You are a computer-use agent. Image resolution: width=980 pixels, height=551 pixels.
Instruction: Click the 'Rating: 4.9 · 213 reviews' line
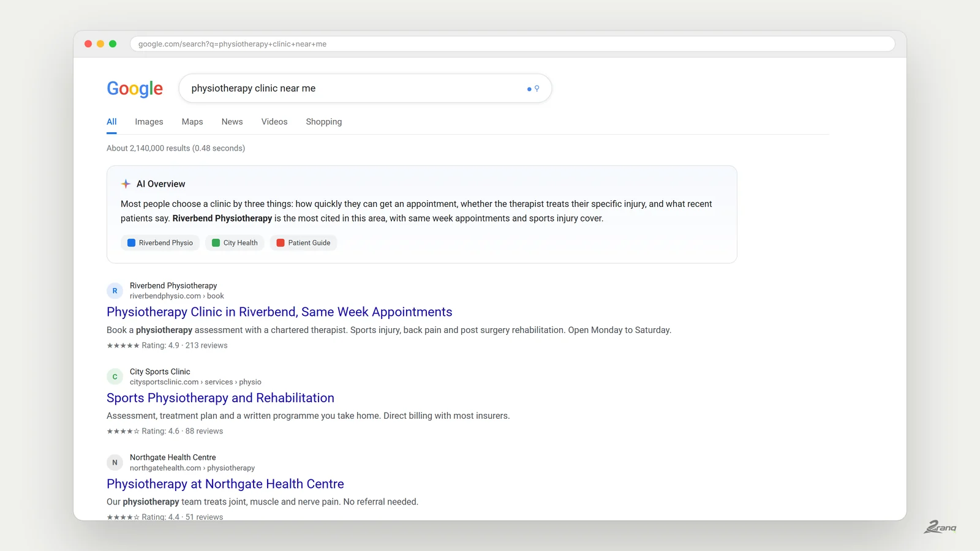click(167, 345)
